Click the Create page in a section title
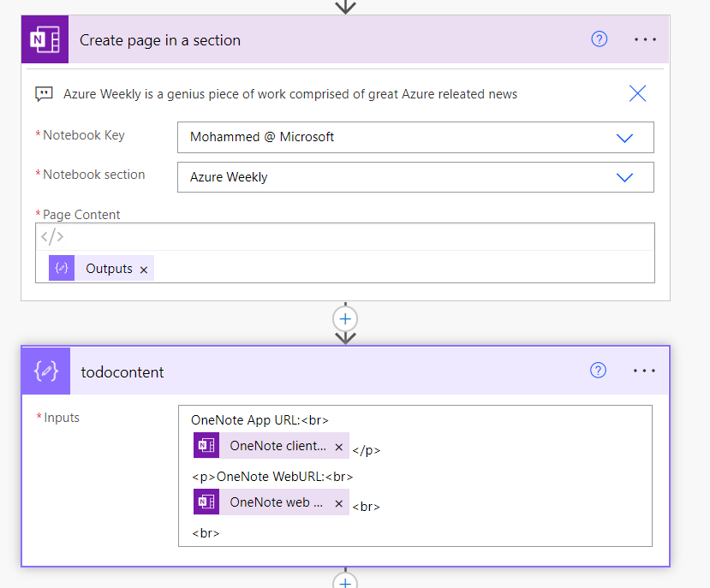The height and width of the screenshot is (588, 710). pos(160,40)
